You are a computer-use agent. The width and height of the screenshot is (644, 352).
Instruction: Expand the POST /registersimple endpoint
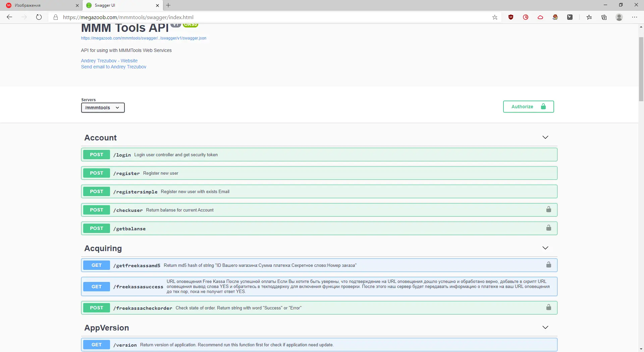(x=319, y=191)
